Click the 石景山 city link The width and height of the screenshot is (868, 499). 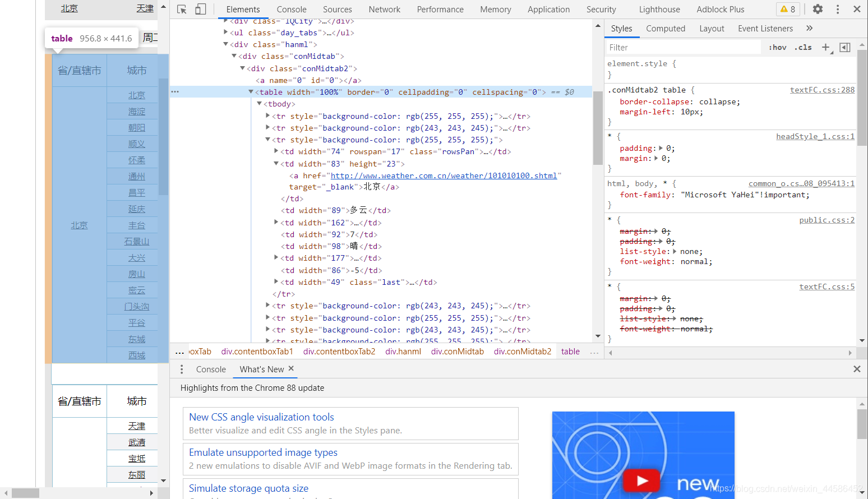(x=137, y=242)
